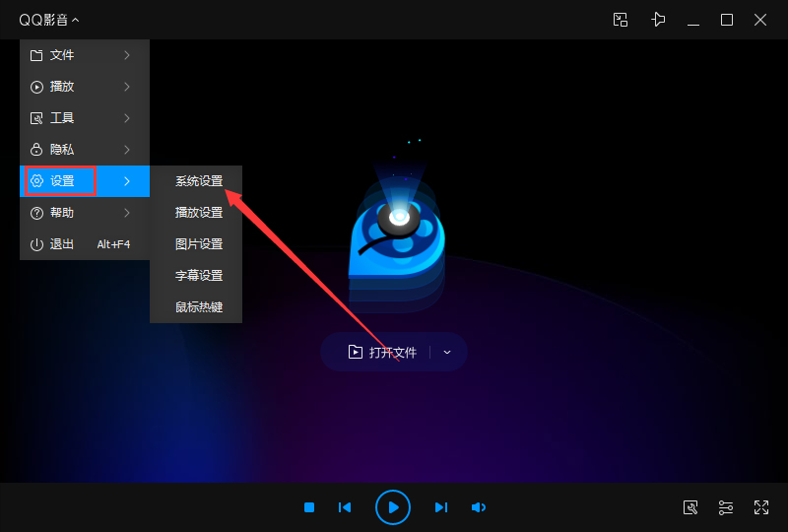The height and width of the screenshot is (532, 788).
Task: Enter fullscreen mode
Action: [761, 507]
